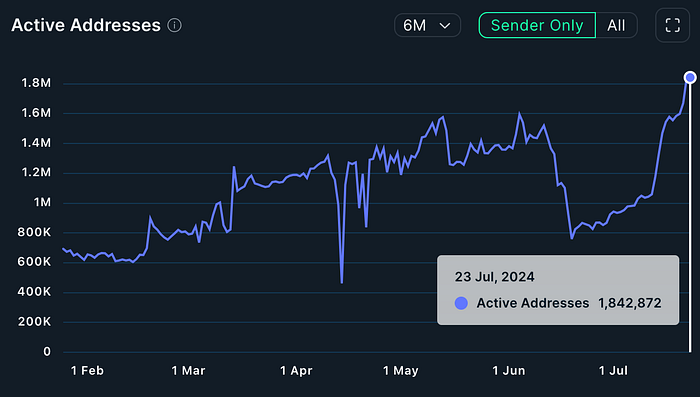Click the 1.8M y-axis label
This screenshot has width=700, height=397.
point(36,83)
